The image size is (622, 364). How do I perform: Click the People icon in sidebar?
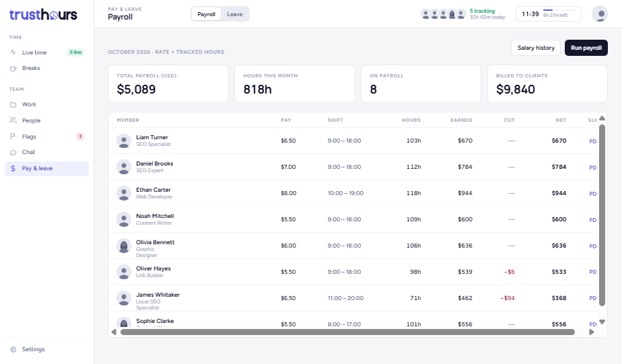[x=13, y=120]
